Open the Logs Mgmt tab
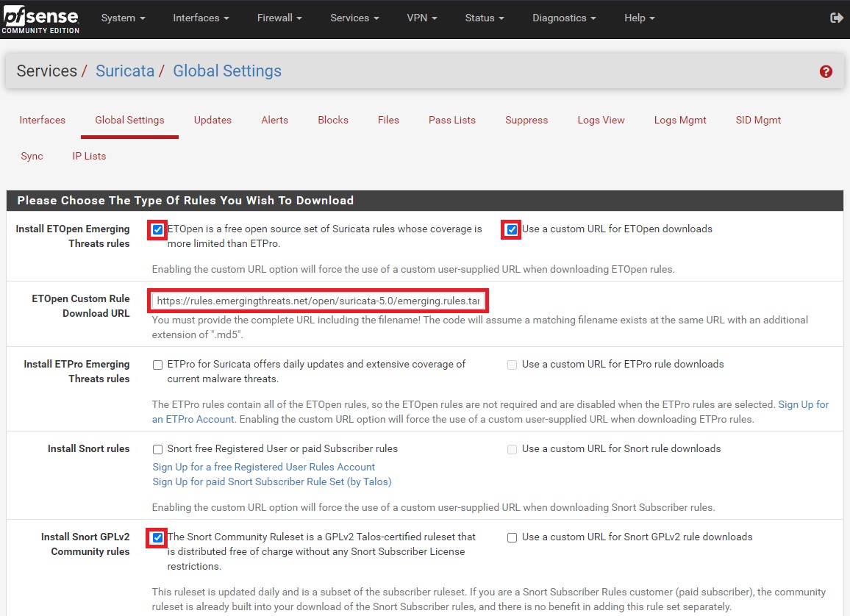Viewport: 850px width, 616px height. [x=680, y=121]
